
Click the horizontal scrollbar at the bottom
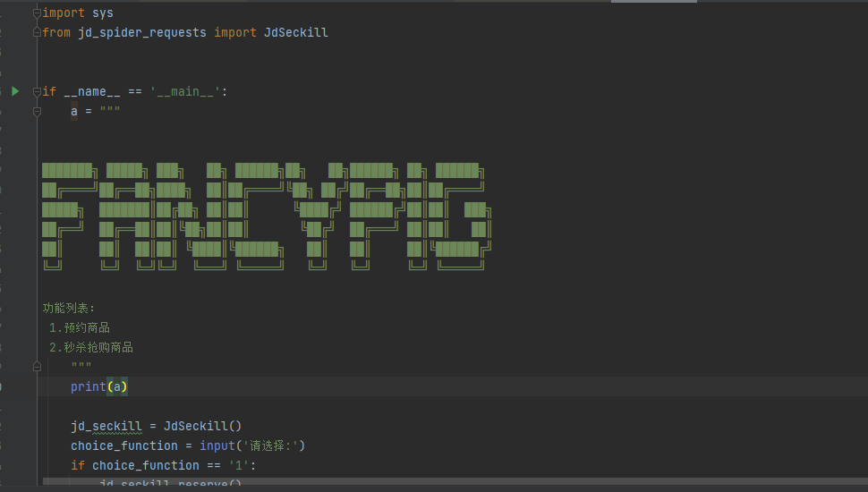(455, 481)
